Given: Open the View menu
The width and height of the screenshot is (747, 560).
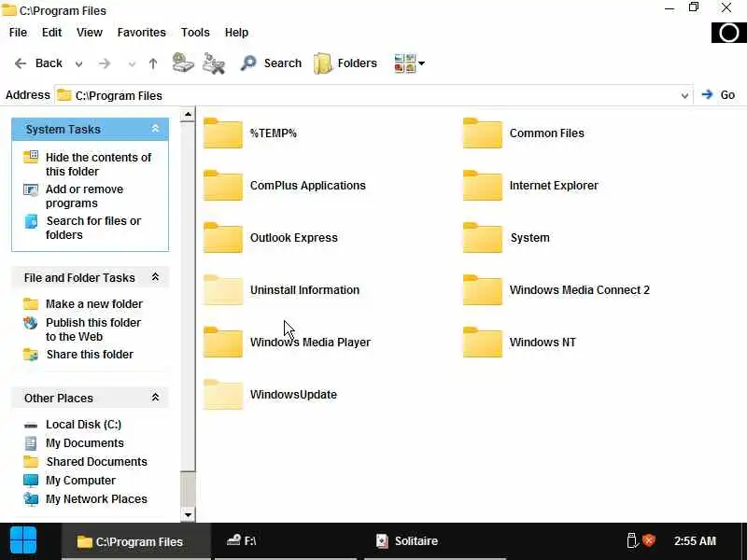Looking at the screenshot, I should [x=90, y=33].
